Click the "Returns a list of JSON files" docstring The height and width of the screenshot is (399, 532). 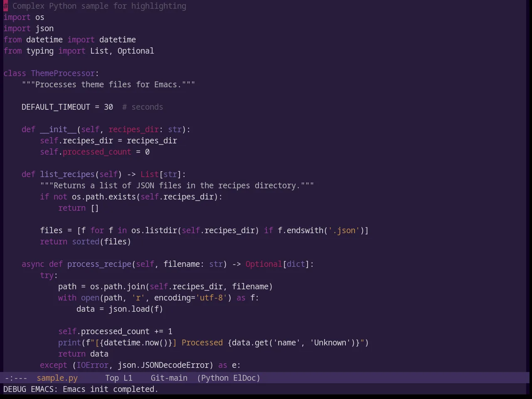(x=177, y=185)
